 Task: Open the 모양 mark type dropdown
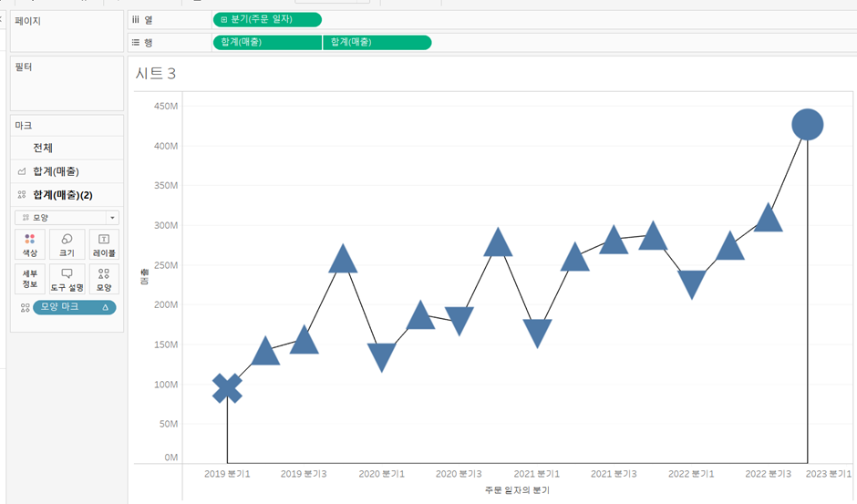coord(67,218)
